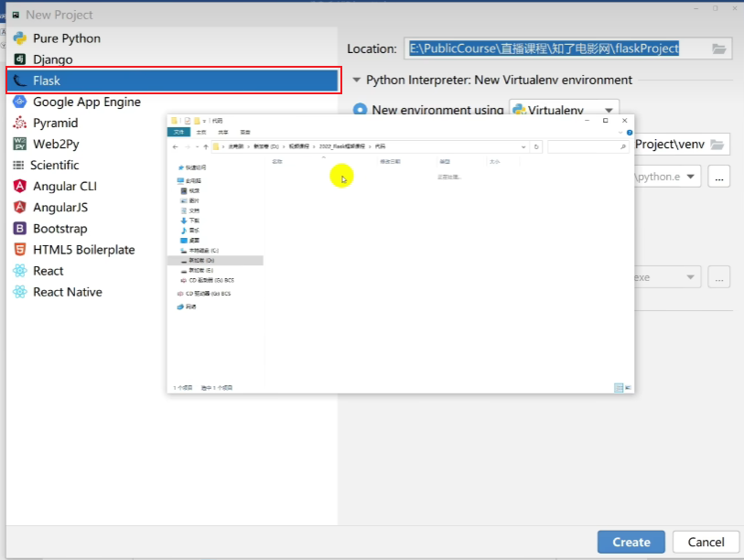
Task: Click the Pyramid framework icon
Action: tap(19, 123)
